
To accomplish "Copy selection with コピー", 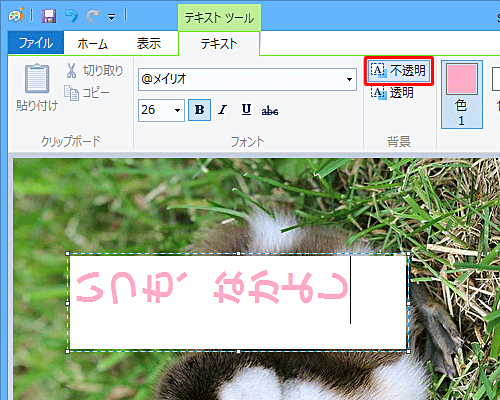I will (87, 93).
